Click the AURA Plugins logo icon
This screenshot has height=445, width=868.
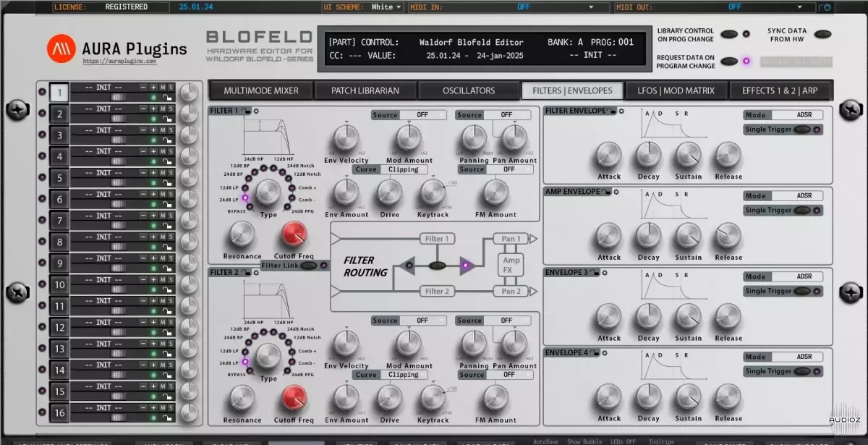point(62,49)
